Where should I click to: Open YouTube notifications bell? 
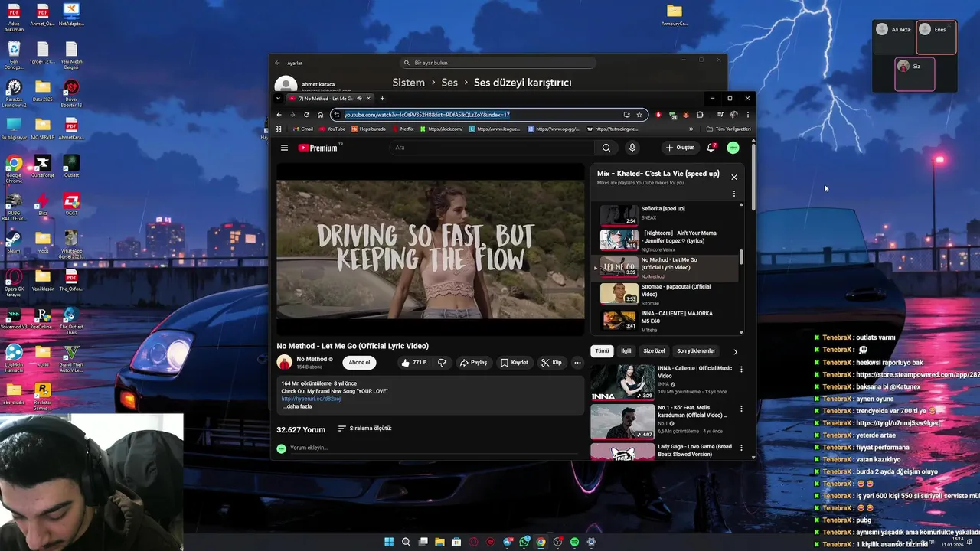click(711, 148)
